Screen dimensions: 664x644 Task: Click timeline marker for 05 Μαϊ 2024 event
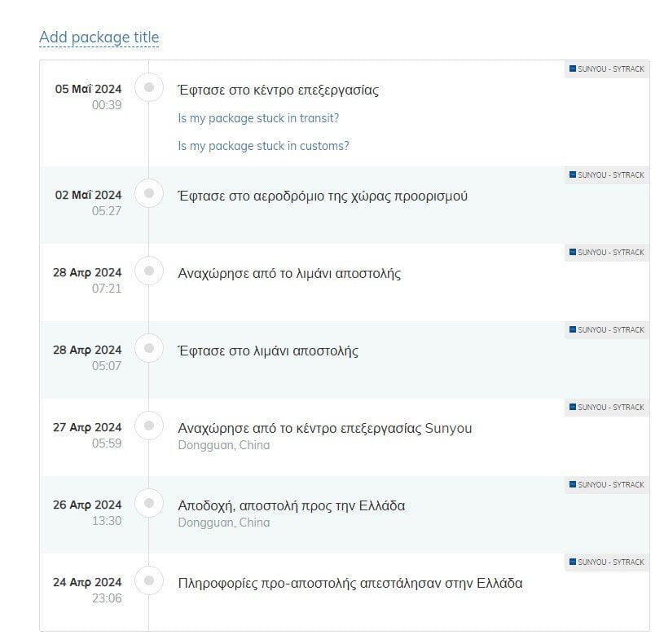149,87
